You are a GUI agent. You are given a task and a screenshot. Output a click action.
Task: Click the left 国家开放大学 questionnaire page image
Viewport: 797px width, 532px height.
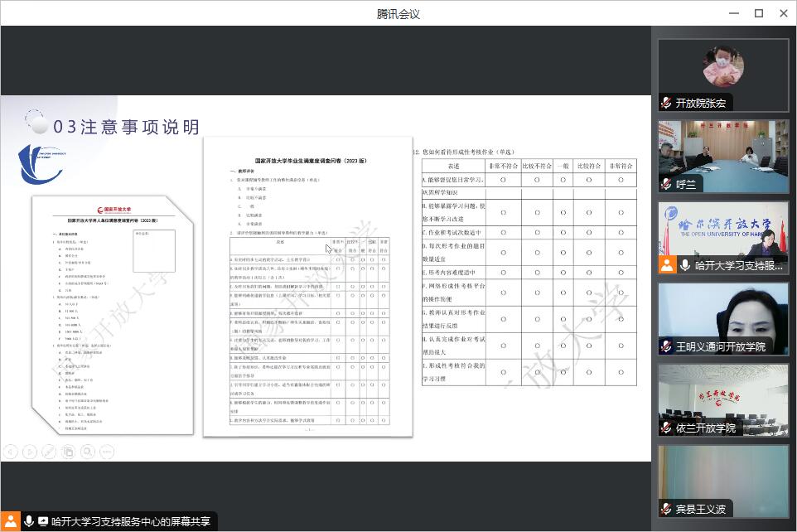pyautogui.click(x=101, y=315)
